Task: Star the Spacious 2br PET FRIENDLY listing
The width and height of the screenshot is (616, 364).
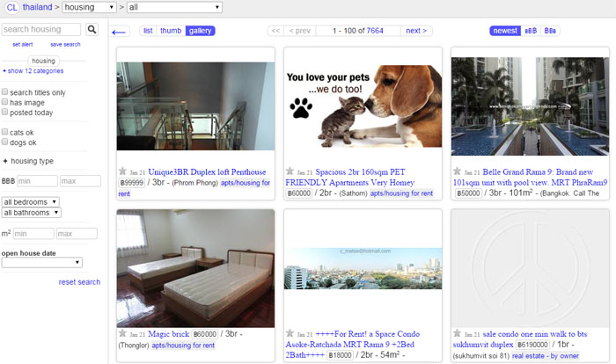Action: click(x=290, y=171)
